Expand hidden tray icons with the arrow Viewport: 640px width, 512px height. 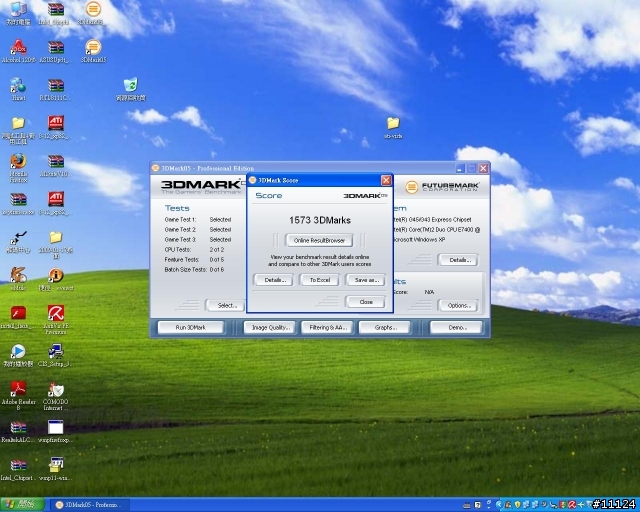(x=499, y=505)
